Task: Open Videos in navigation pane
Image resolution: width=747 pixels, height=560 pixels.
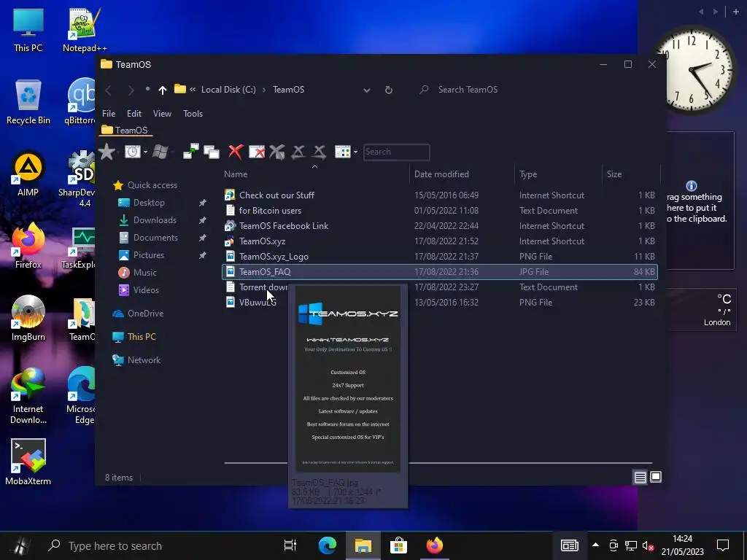Action: (x=139, y=290)
